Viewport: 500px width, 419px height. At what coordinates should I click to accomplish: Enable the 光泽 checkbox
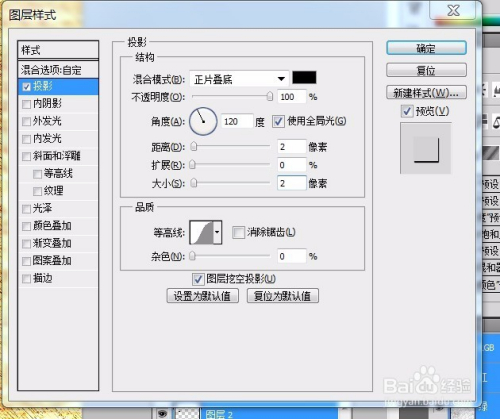click(x=26, y=209)
